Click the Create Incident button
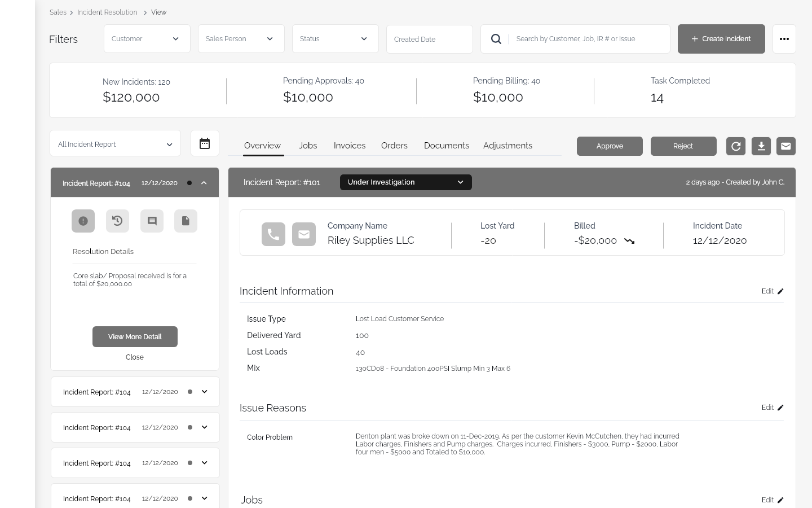This screenshot has width=812, height=508. coord(721,39)
